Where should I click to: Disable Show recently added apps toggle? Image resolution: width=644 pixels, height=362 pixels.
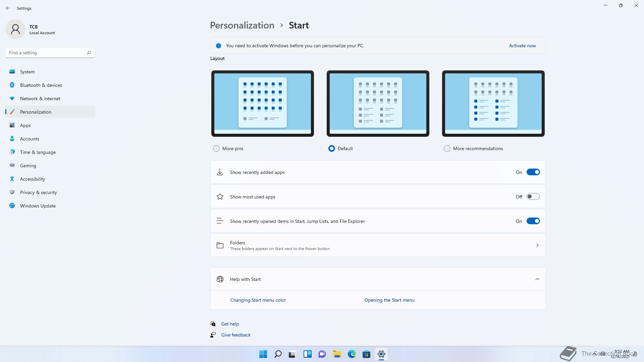point(533,172)
